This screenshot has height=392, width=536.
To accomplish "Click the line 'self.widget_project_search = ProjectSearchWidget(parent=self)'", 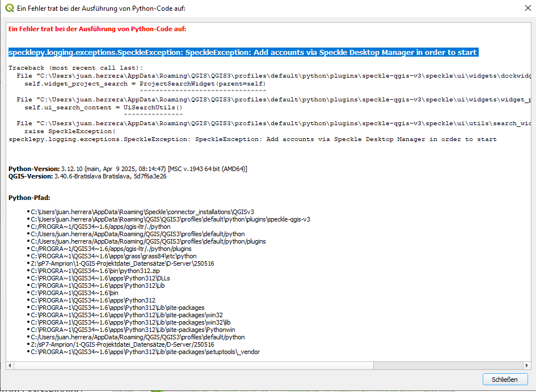I will [145, 84].
